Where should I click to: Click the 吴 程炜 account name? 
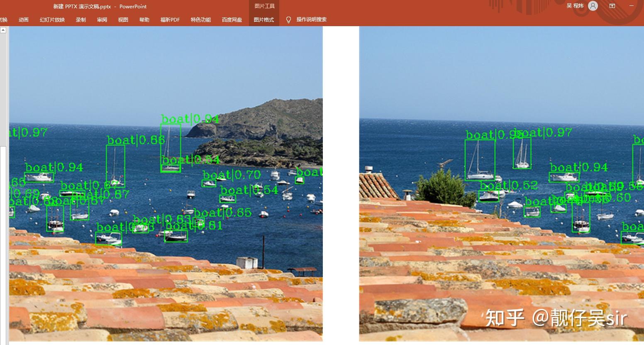coord(575,6)
